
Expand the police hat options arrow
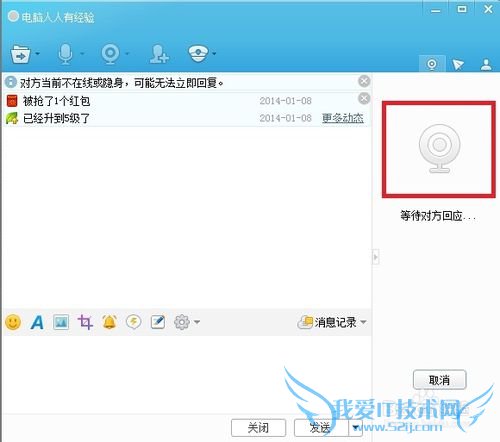[214, 53]
